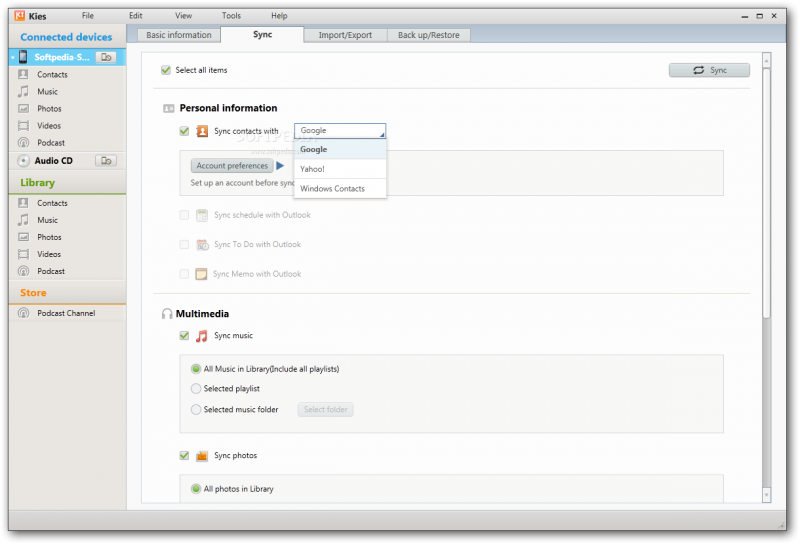The width and height of the screenshot is (800, 544).
Task: Open device Videos film icon
Action: coord(23,126)
